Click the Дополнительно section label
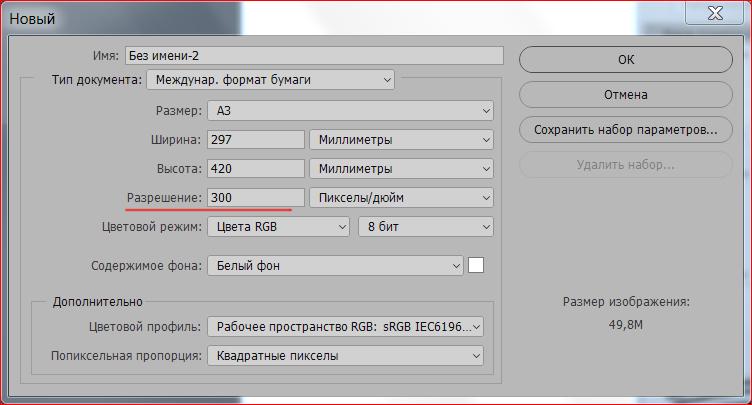This screenshot has height=405, width=752. (97, 302)
